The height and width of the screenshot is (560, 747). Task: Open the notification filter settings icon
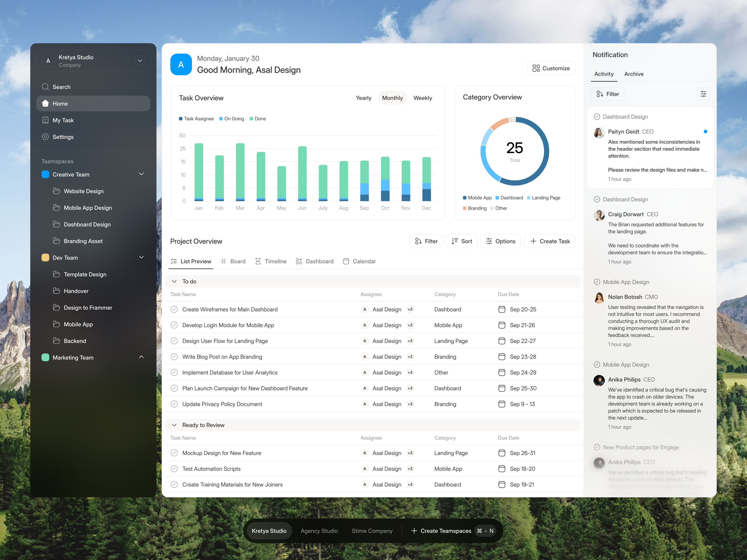click(x=703, y=94)
